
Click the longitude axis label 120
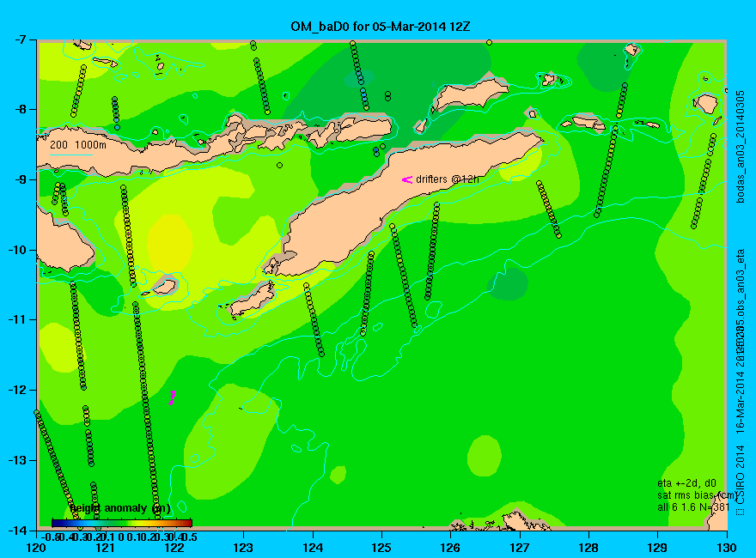[37, 548]
